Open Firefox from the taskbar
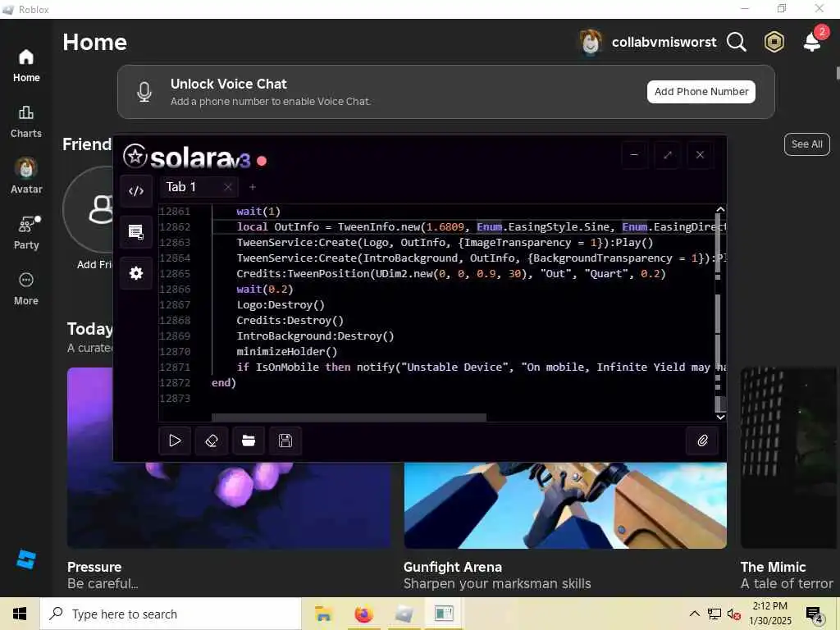The height and width of the screenshot is (630, 840). [x=363, y=614]
